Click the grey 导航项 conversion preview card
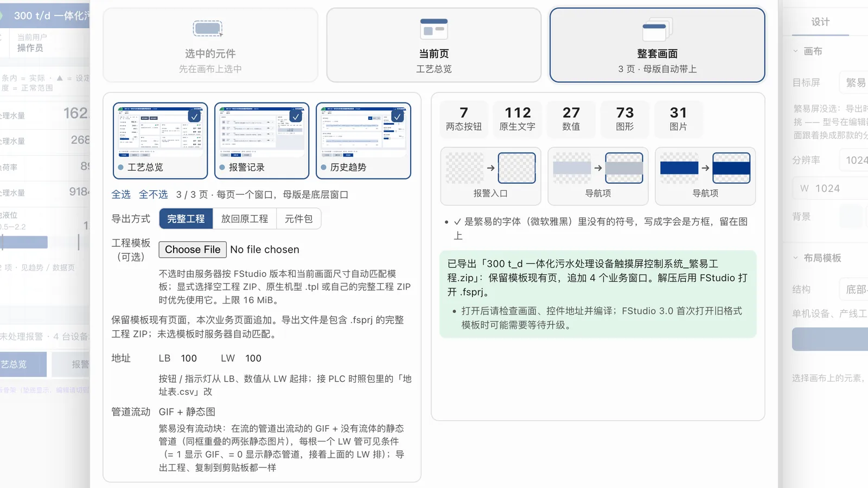 click(x=598, y=176)
